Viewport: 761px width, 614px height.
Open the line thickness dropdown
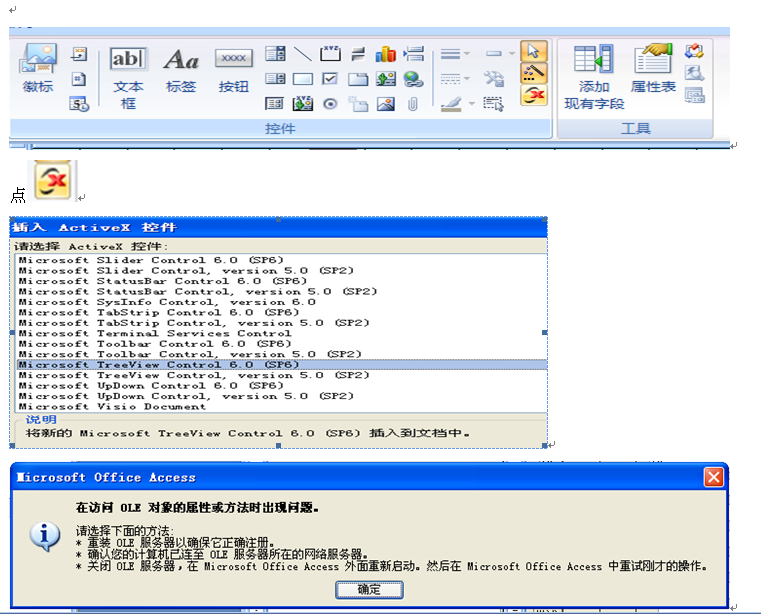pyautogui.click(x=455, y=53)
